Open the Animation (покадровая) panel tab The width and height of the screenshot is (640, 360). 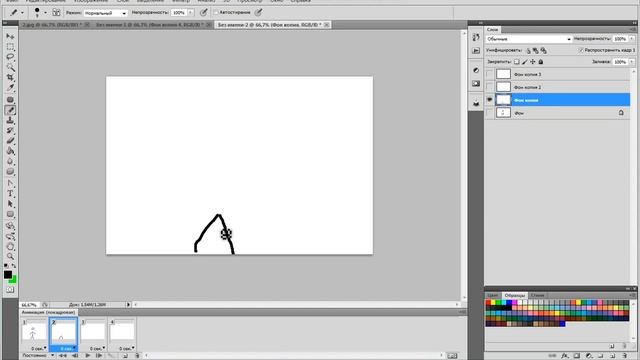click(48, 312)
